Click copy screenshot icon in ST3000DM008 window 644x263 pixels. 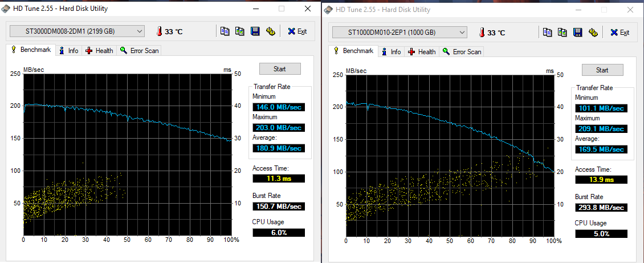tap(240, 31)
